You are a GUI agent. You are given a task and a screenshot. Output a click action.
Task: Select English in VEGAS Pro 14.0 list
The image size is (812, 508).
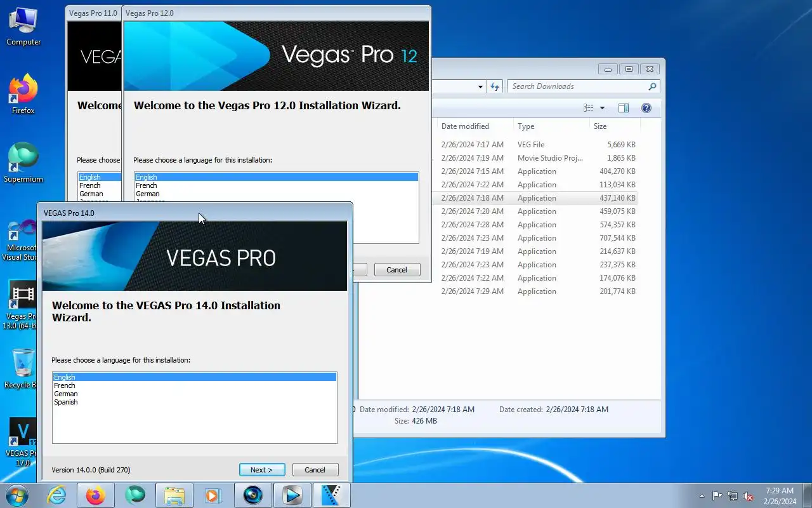click(x=194, y=377)
